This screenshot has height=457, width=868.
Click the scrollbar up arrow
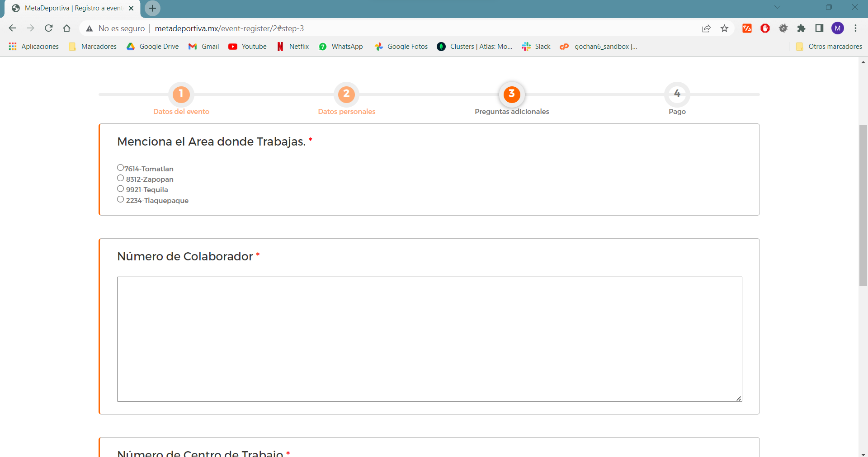(x=863, y=62)
